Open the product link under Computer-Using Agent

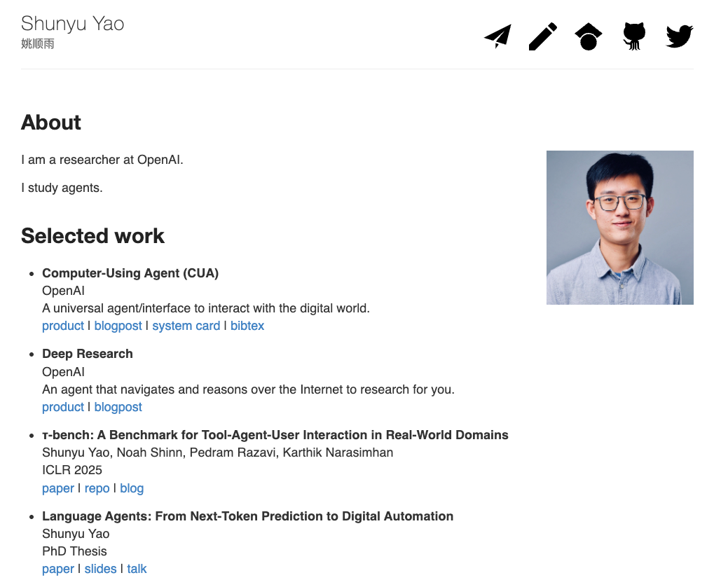pos(62,326)
